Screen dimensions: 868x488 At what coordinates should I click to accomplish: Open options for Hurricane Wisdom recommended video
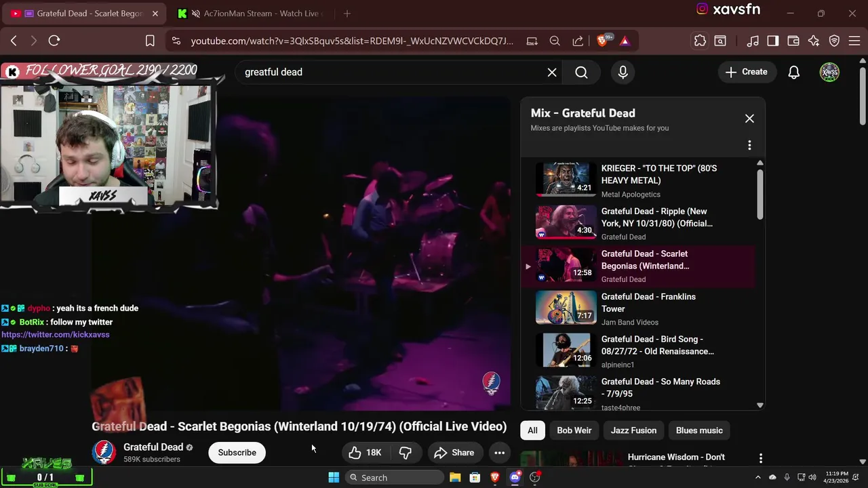tap(760, 459)
